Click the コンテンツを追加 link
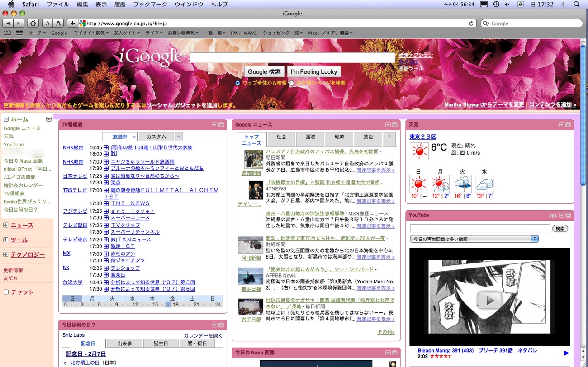The height and width of the screenshot is (367, 588). coord(553,104)
